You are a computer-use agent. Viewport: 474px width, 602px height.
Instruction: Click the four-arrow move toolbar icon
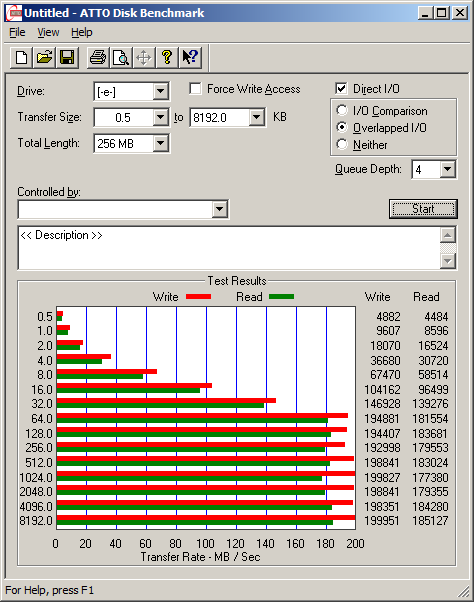point(144,58)
